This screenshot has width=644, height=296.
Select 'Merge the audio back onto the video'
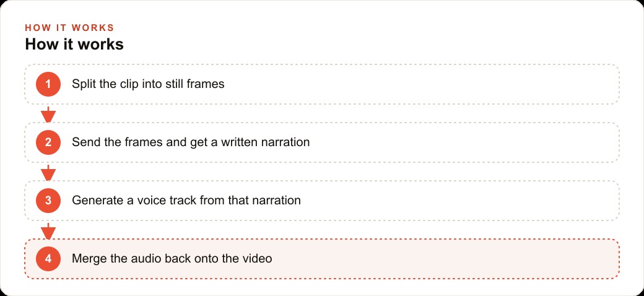pyautogui.click(x=172, y=259)
